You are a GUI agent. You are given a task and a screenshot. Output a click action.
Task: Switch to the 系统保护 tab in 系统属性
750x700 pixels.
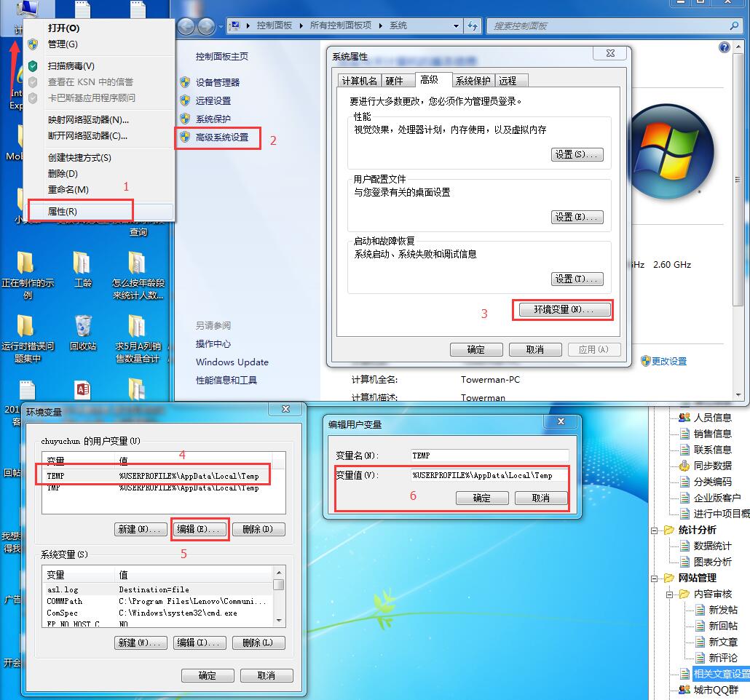click(473, 81)
